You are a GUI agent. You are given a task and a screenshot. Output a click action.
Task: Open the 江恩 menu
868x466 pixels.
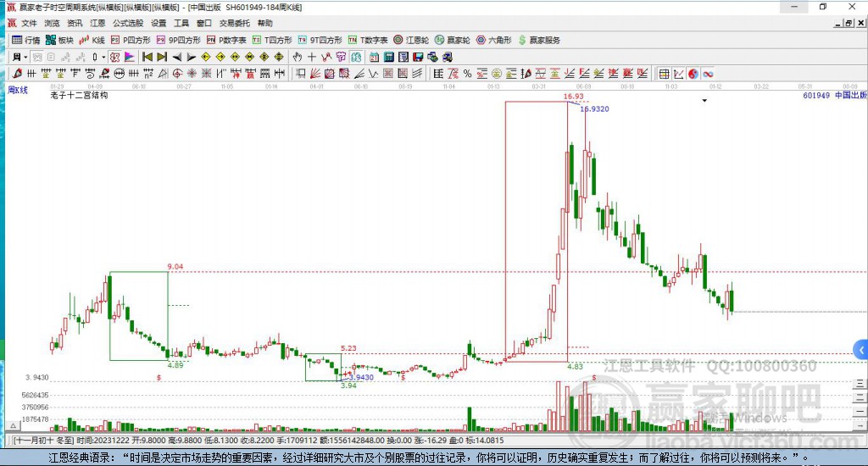click(x=97, y=23)
